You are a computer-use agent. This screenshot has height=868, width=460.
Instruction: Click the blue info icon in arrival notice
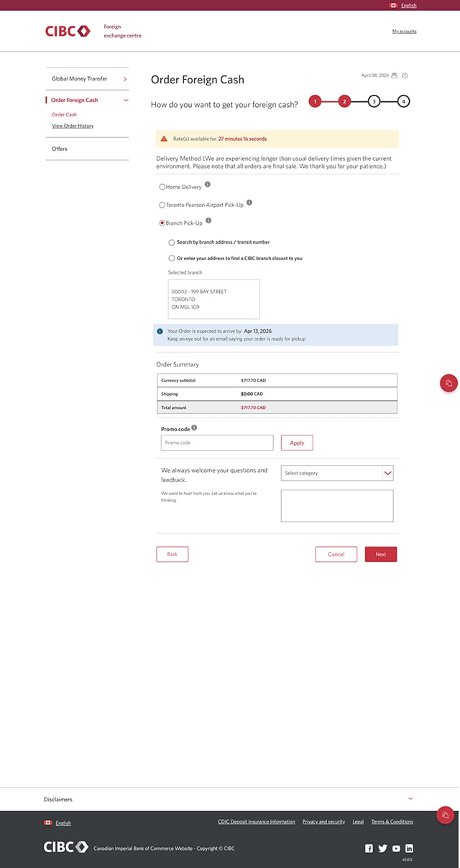pos(160,331)
